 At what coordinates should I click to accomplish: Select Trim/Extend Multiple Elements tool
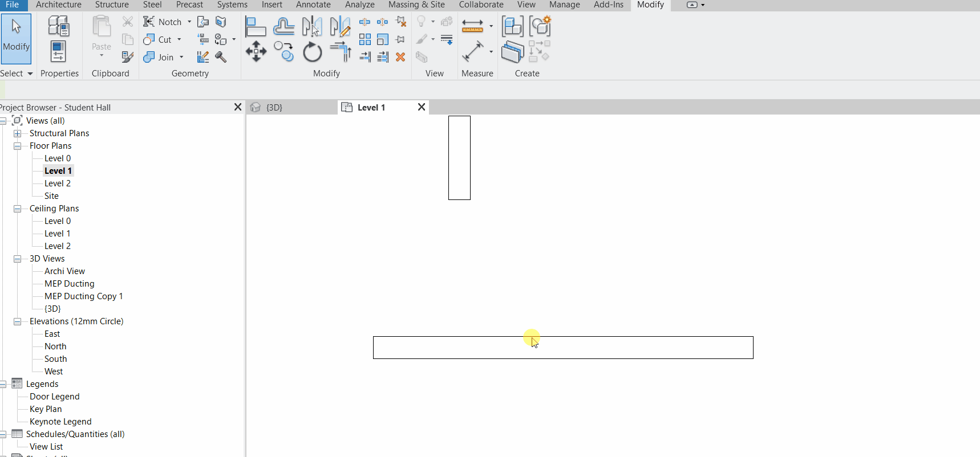(383, 57)
